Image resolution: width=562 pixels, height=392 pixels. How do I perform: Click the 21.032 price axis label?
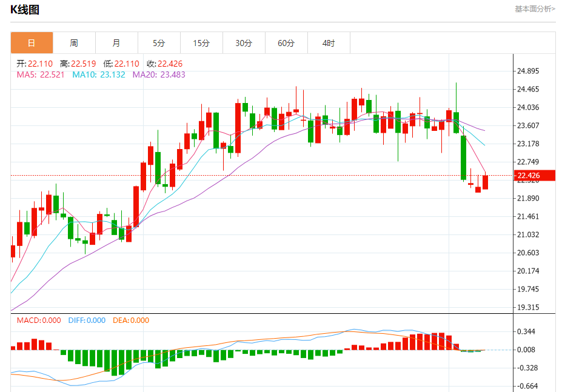(x=528, y=234)
